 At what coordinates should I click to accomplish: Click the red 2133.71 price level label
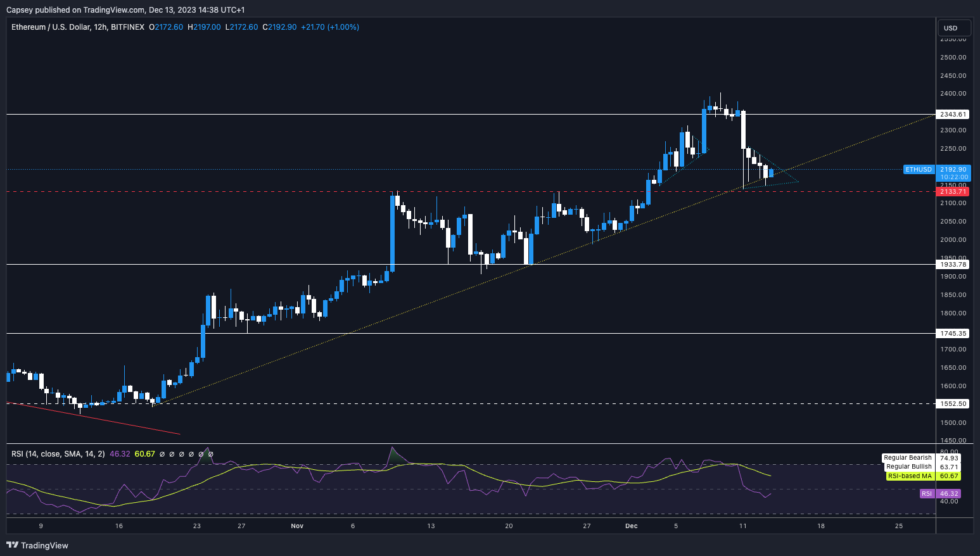click(953, 192)
